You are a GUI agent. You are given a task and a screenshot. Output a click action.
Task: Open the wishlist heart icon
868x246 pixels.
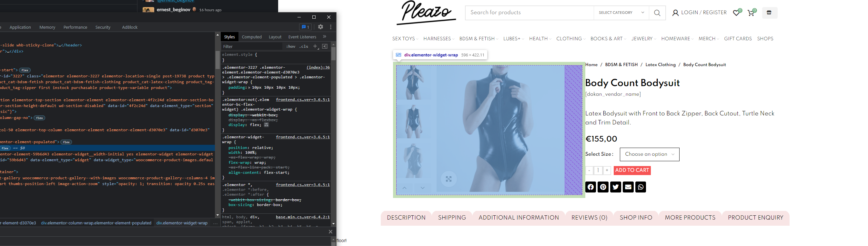pyautogui.click(x=737, y=13)
